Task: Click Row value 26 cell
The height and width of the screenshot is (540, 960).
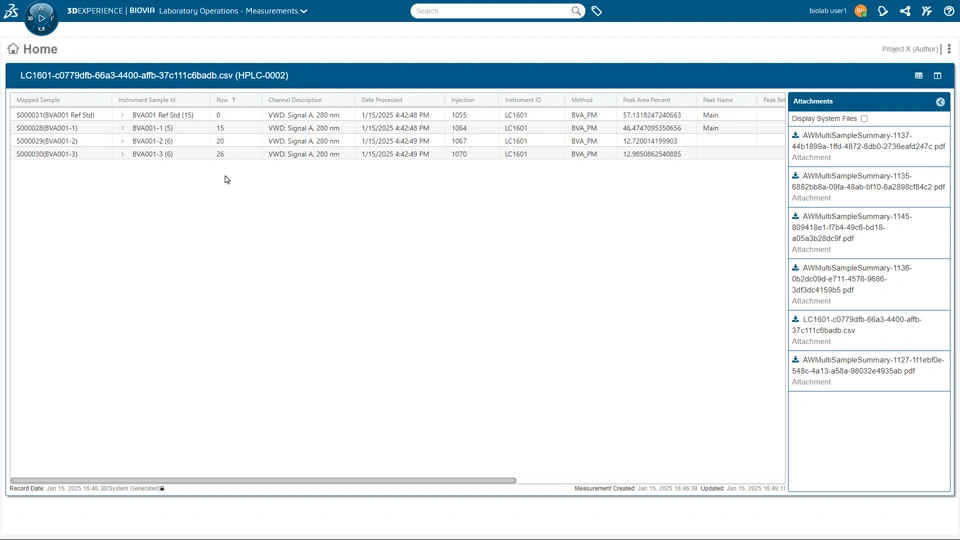Action: coord(220,154)
